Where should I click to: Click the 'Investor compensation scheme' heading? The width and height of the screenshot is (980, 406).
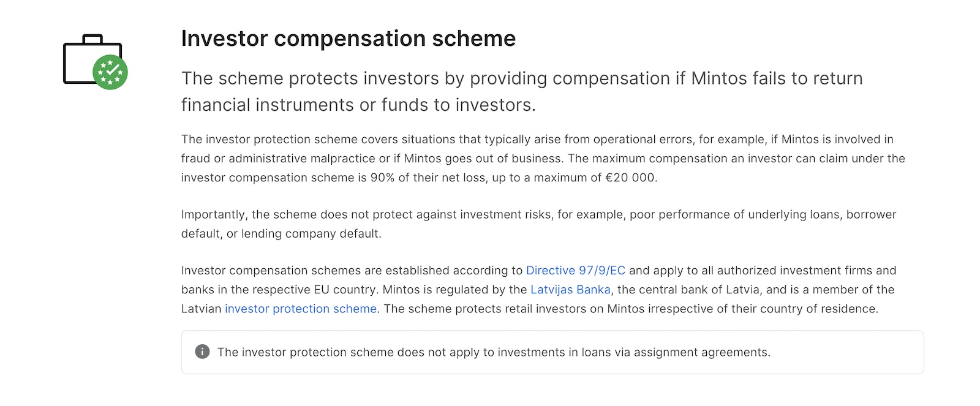[348, 39]
